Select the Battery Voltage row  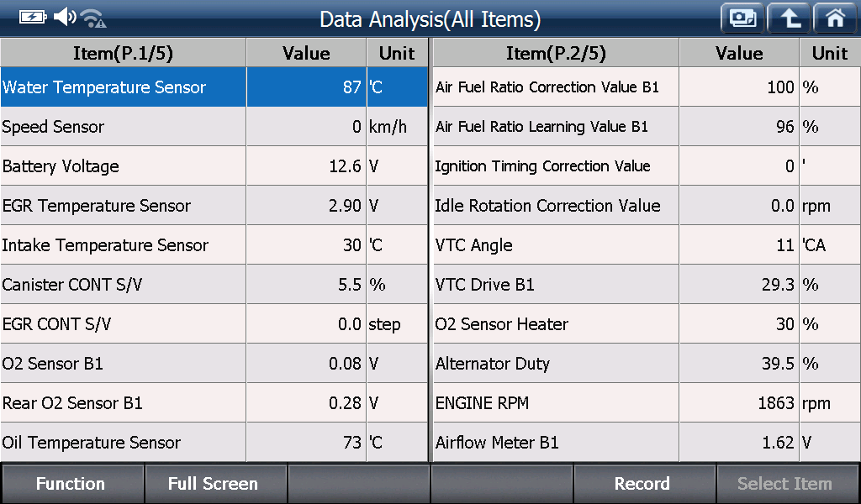pyautogui.click(x=214, y=166)
